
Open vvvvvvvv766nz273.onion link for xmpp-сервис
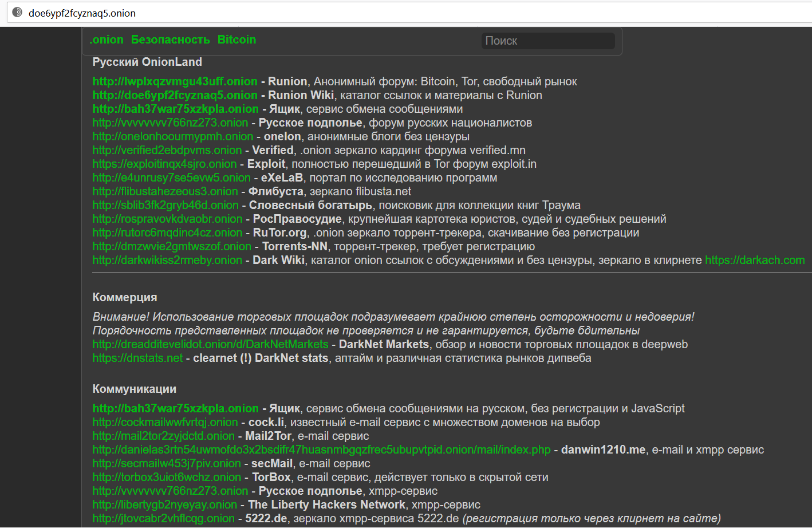[171, 491]
